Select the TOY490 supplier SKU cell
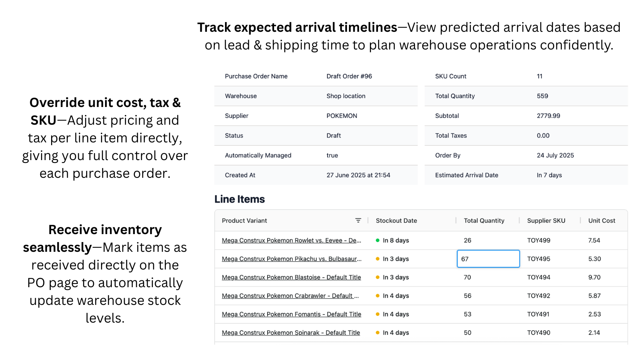644x362 pixels. [539, 333]
